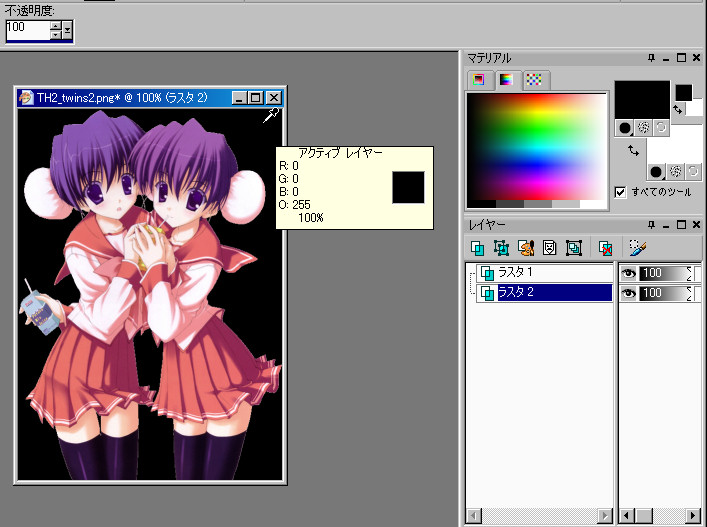Open the foreground material properties box

click(642, 100)
